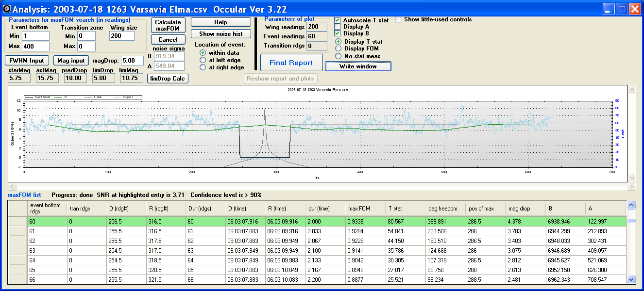Click noise sigma A value 549.84
This screenshot has height=291, width=644.
[x=169, y=66]
